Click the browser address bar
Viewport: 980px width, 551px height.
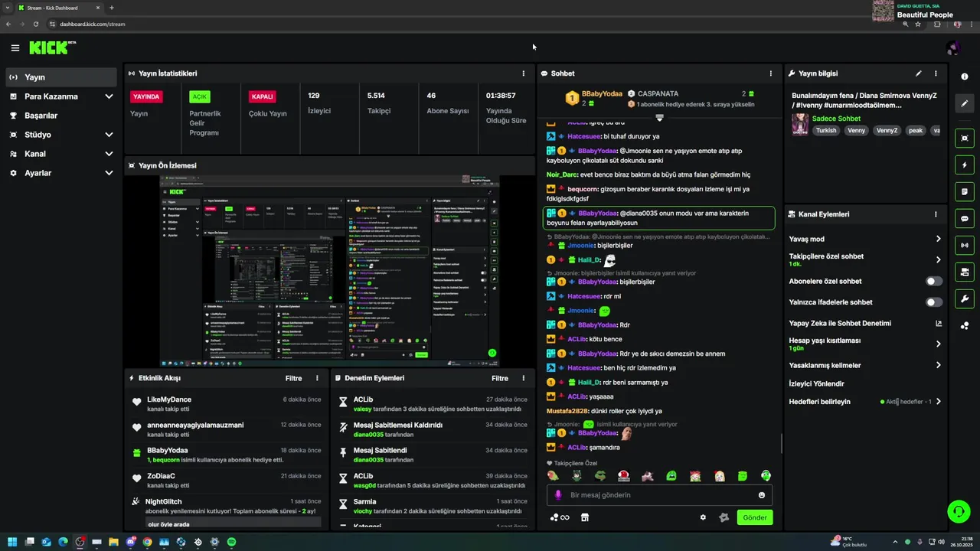(475, 24)
